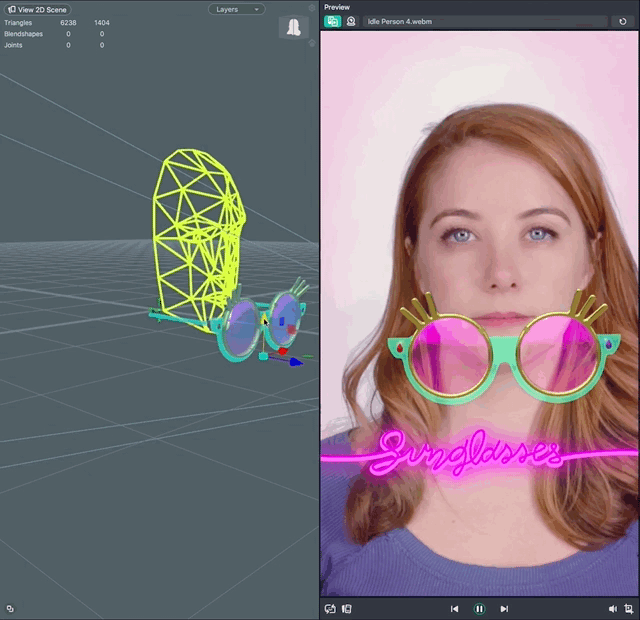Pause the preview playback
The image size is (640, 620).
click(x=479, y=608)
